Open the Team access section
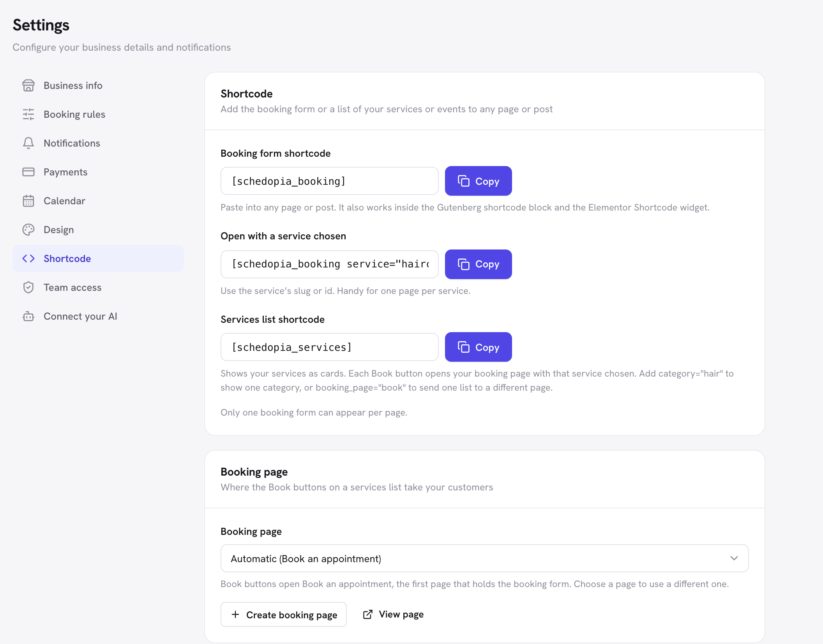 coord(98,287)
